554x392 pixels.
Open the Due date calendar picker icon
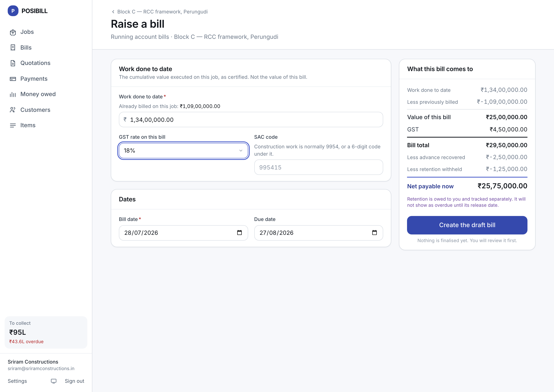[375, 233]
